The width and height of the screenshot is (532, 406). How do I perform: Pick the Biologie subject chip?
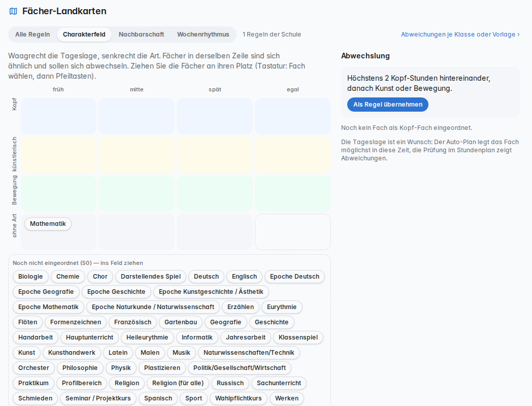point(30,277)
